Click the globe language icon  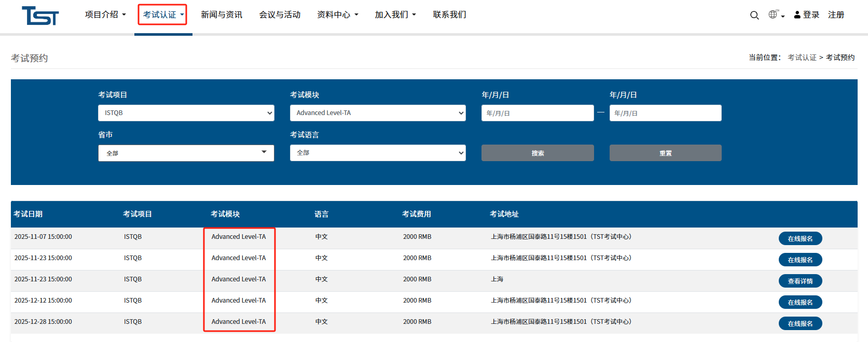(x=773, y=15)
